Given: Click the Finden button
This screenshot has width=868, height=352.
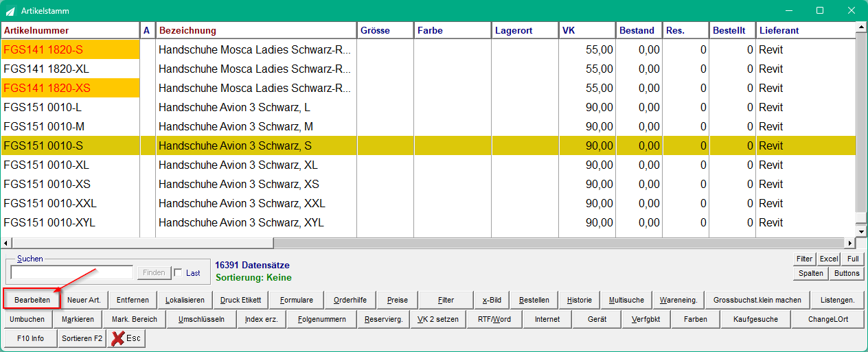Looking at the screenshot, I should [x=154, y=272].
